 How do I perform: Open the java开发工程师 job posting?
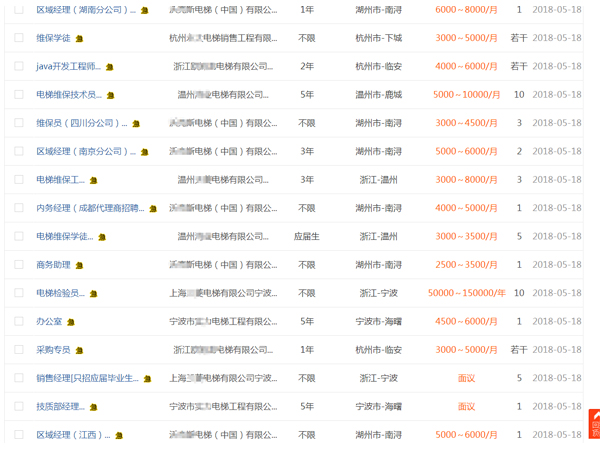click(68, 67)
